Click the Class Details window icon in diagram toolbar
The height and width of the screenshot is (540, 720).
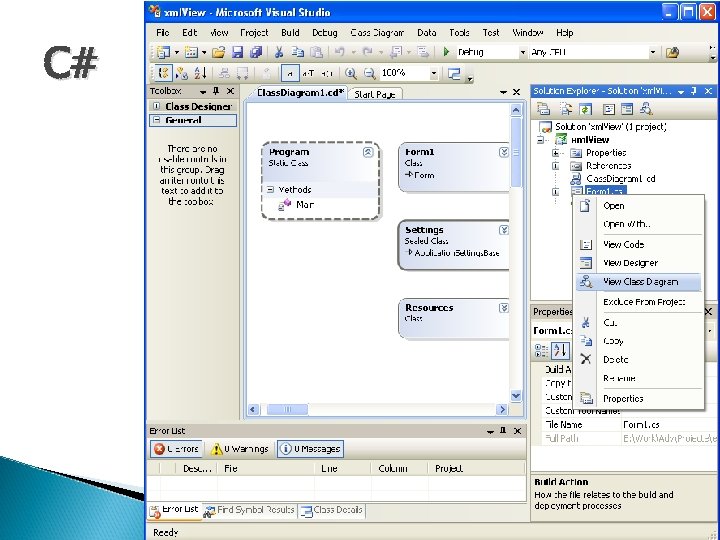454,73
